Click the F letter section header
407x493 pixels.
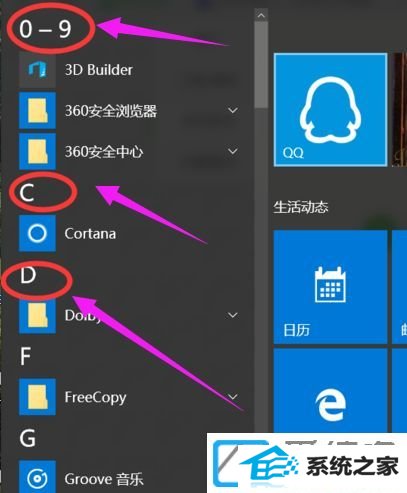(26, 356)
